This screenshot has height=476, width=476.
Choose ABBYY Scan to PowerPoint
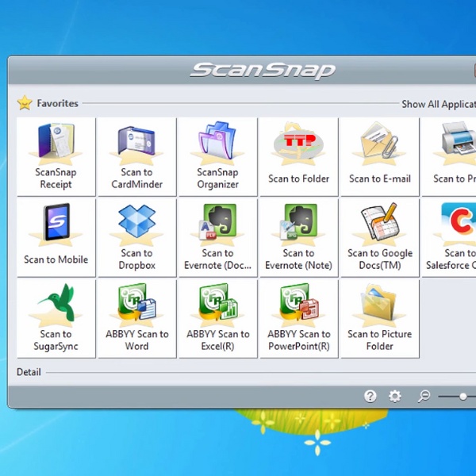coord(298,318)
